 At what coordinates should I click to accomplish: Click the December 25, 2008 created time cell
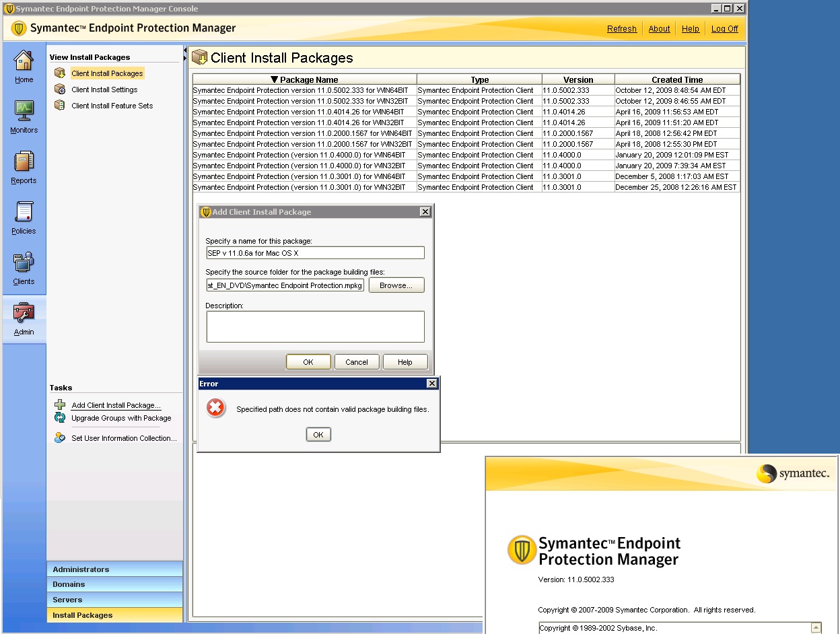[677, 187]
